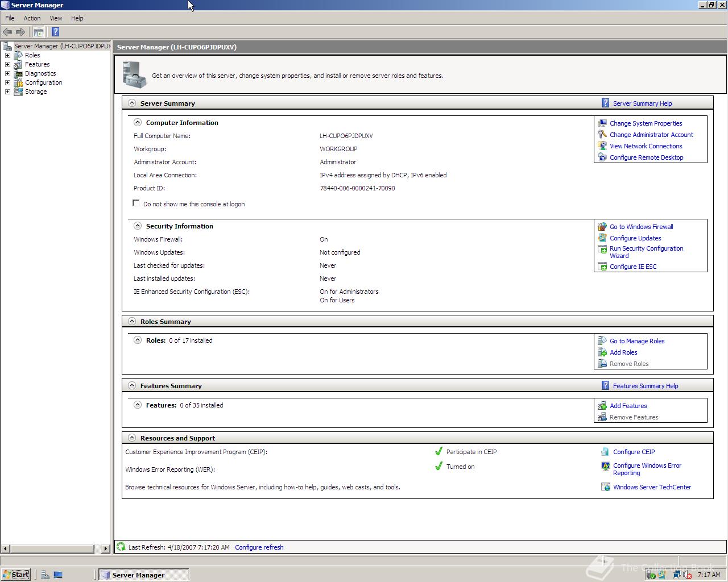Click the network status tray icon

point(677,575)
